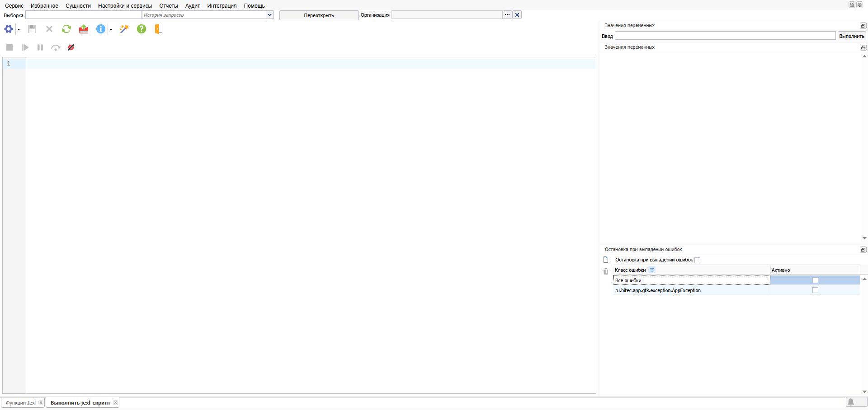Open dropdown arrow next to gear icon
Image resolution: width=868 pixels, height=410 pixels.
[x=19, y=29]
